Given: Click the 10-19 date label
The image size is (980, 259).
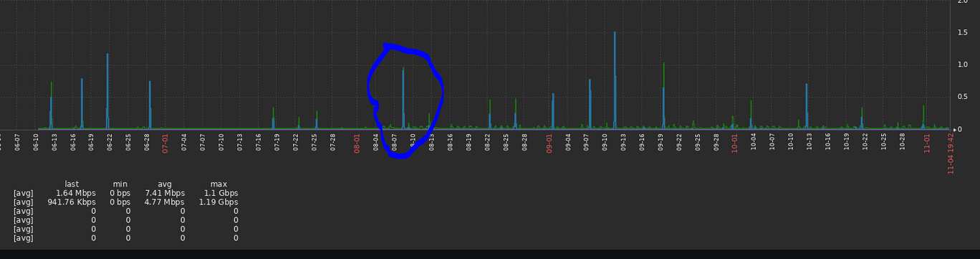Looking at the screenshot, I should pos(847,141).
